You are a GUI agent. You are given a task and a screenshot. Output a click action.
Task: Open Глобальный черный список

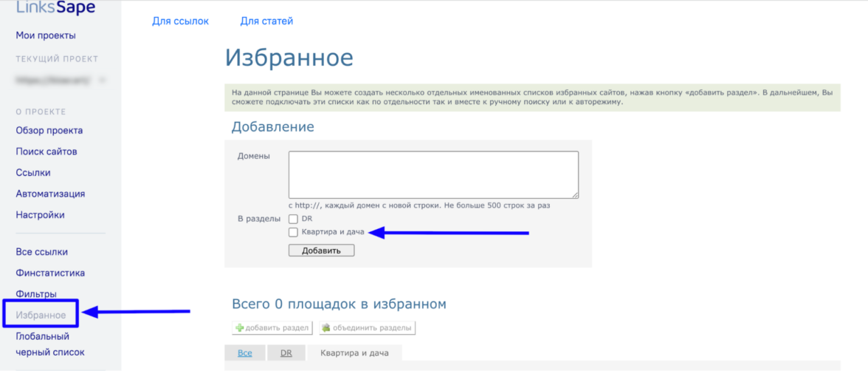click(x=50, y=344)
